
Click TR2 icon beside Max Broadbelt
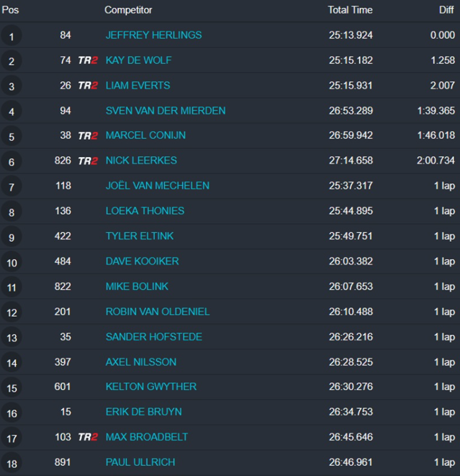88,437
